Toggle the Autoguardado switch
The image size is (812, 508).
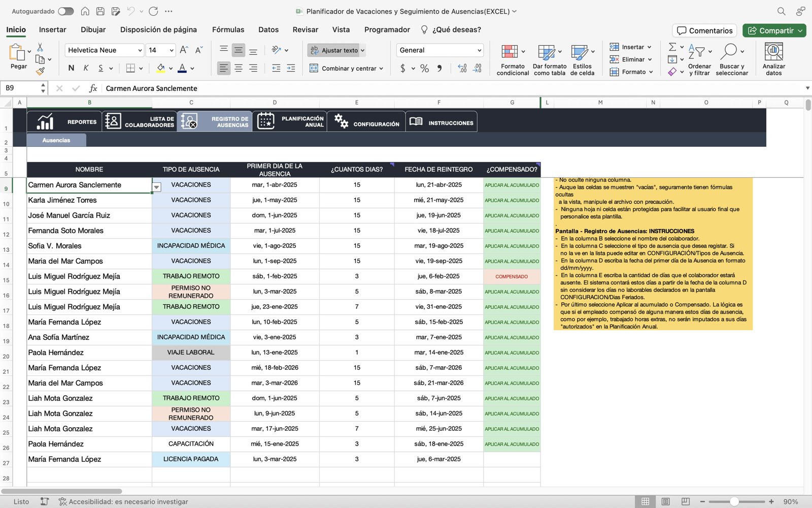coord(65,11)
